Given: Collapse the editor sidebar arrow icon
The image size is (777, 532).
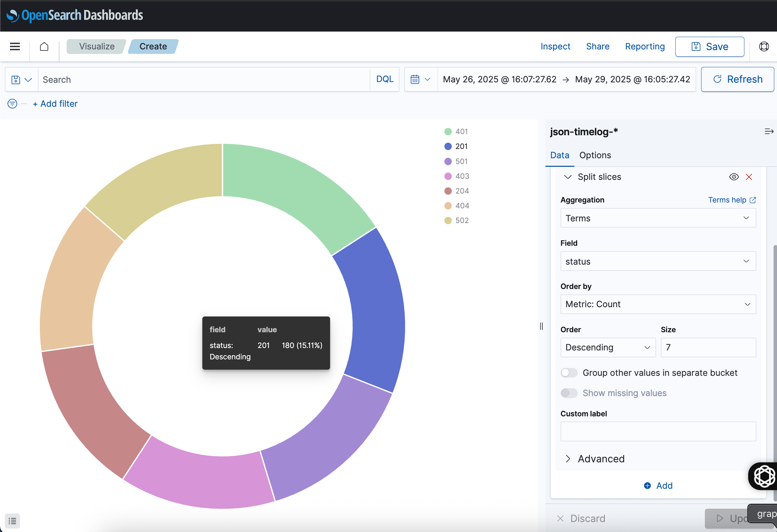Looking at the screenshot, I should (769, 131).
